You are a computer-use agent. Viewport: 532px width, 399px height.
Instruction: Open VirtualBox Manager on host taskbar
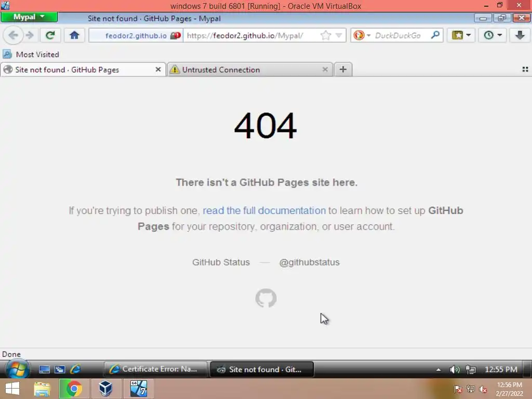[106, 389]
